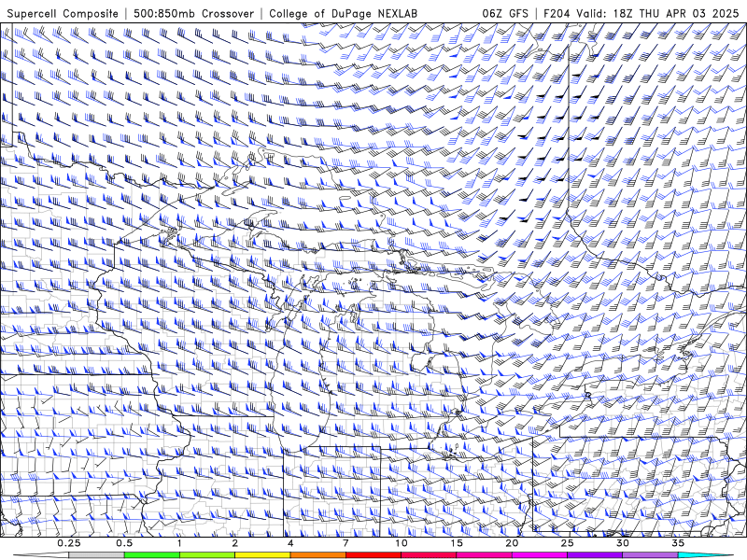Image resolution: width=747 pixels, height=560 pixels.
Task: Click the bright green segment after 0.5
Action: tap(151, 555)
